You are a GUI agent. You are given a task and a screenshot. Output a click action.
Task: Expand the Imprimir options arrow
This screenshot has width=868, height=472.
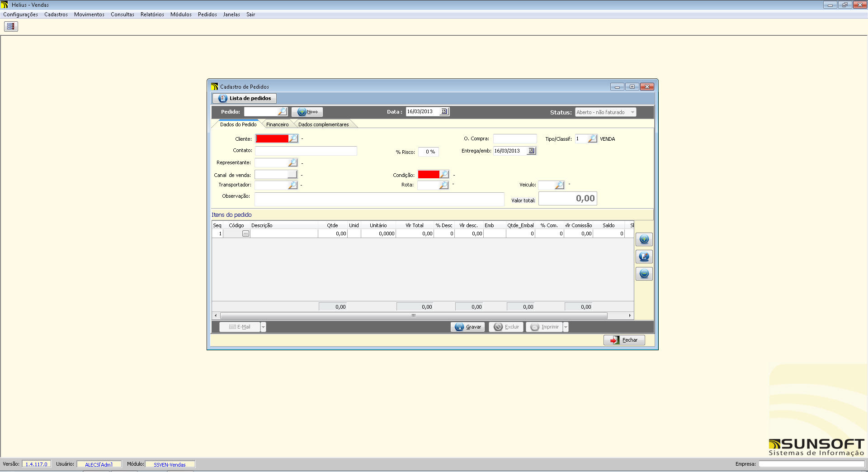pyautogui.click(x=566, y=327)
